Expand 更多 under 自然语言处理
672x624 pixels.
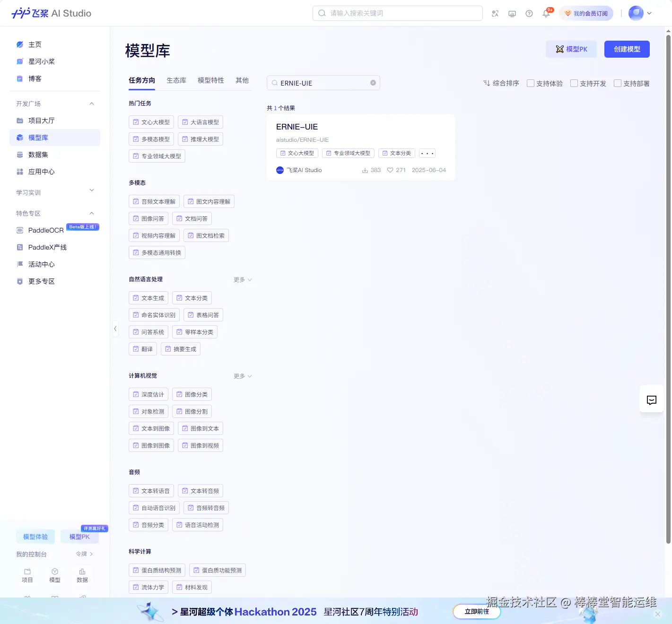point(243,280)
